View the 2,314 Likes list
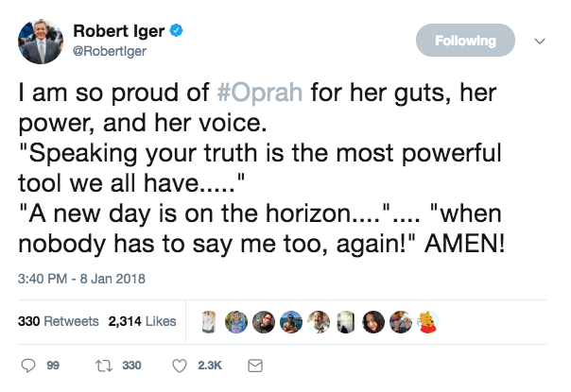Screen dimensions: 571x392 pos(142,321)
